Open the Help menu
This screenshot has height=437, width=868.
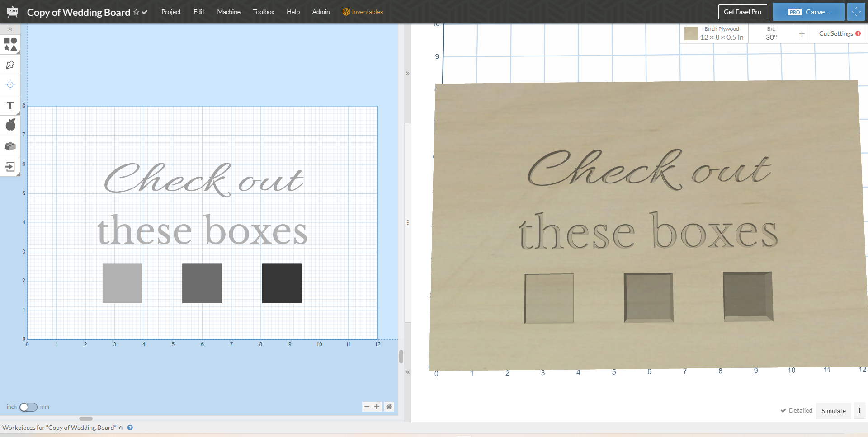(x=293, y=12)
